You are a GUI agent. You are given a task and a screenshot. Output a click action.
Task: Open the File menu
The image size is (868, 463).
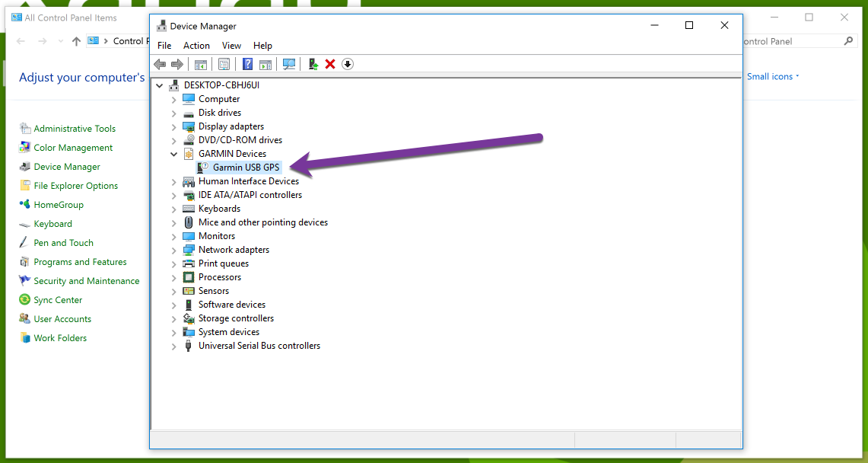pyautogui.click(x=164, y=46)
